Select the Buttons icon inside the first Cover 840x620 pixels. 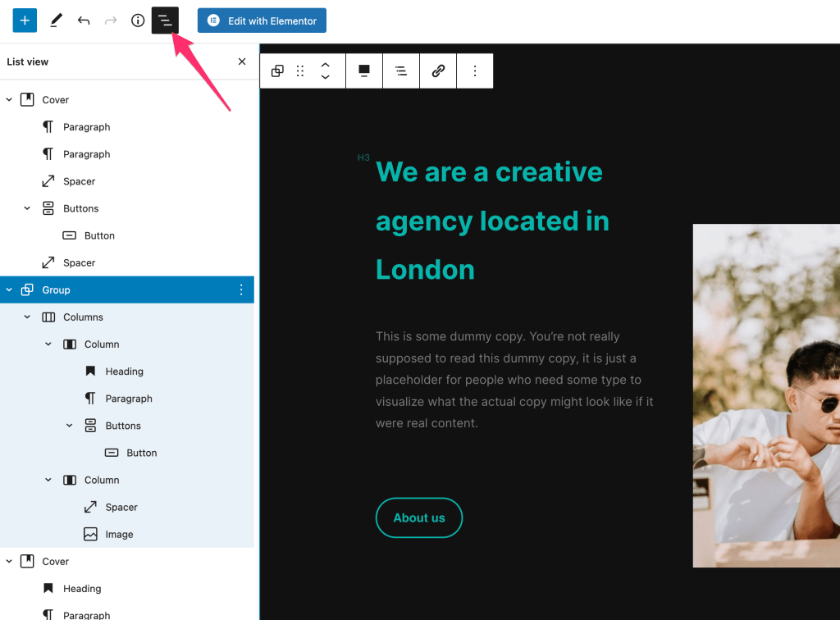point(48,208)
